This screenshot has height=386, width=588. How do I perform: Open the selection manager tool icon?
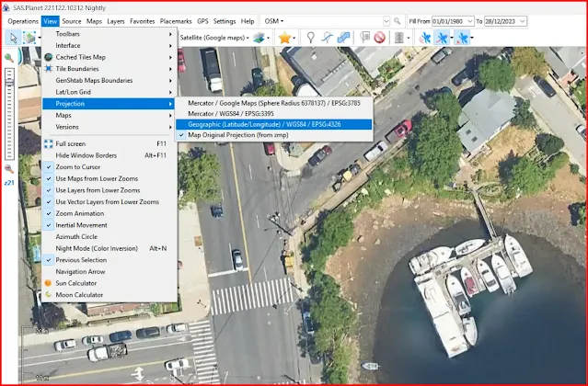[x=29, y=38]
